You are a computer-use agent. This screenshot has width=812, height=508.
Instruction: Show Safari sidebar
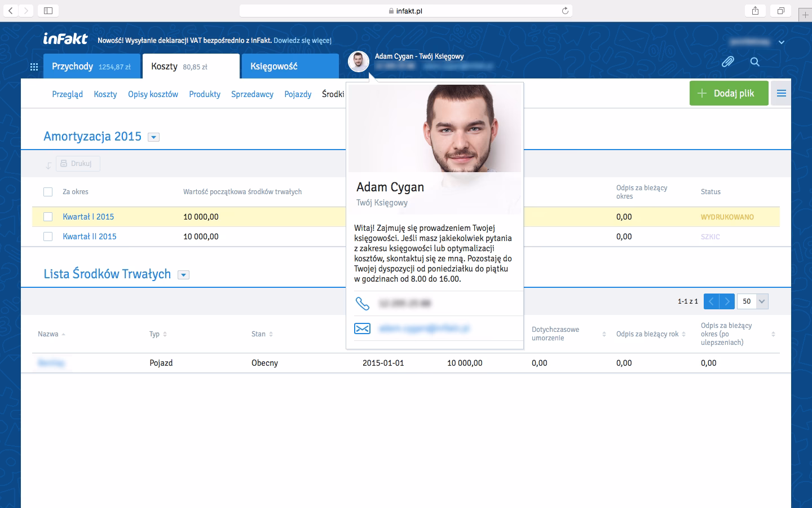coord(48,11)
